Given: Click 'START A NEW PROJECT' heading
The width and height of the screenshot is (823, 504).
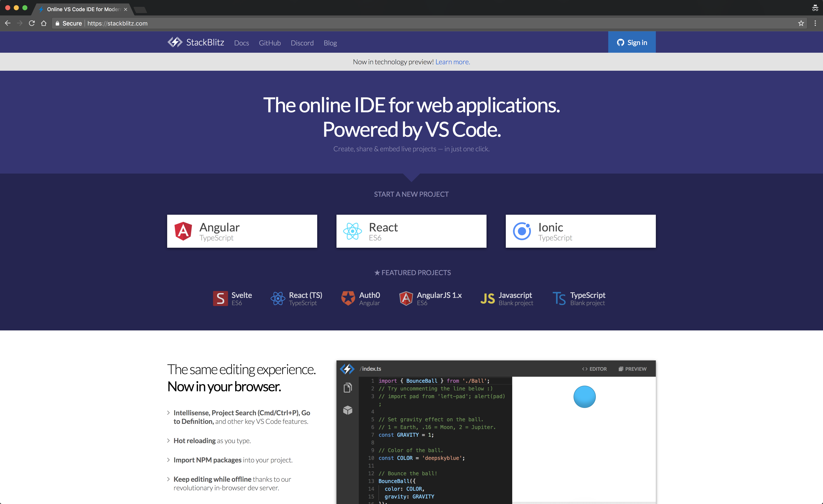Looking at the screenshot, I should [411, 194].
